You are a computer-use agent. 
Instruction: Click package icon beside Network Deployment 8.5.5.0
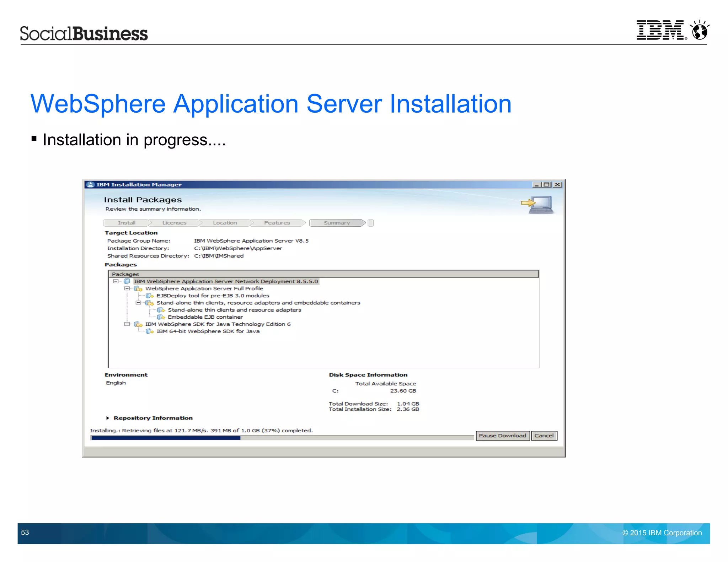[x=127, y=281]
